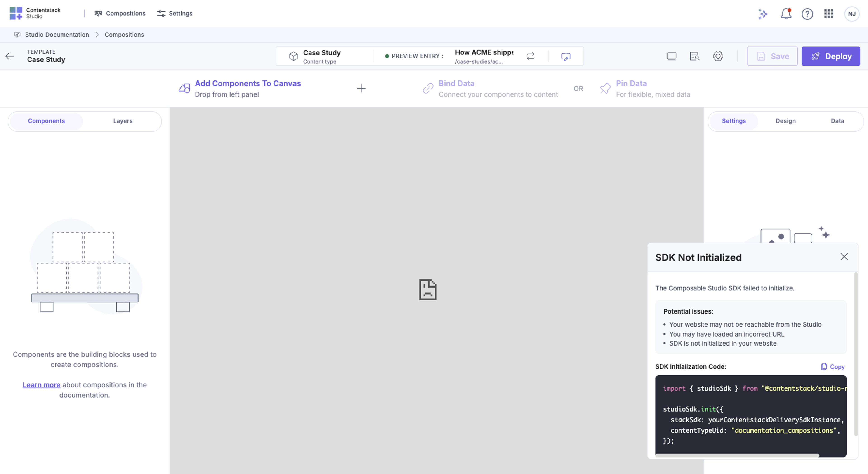The height and width of the screenshot is (474, 868).
Task: Copy the SDK initialization code
Action: pyautogui.click(x=833, y=367)
